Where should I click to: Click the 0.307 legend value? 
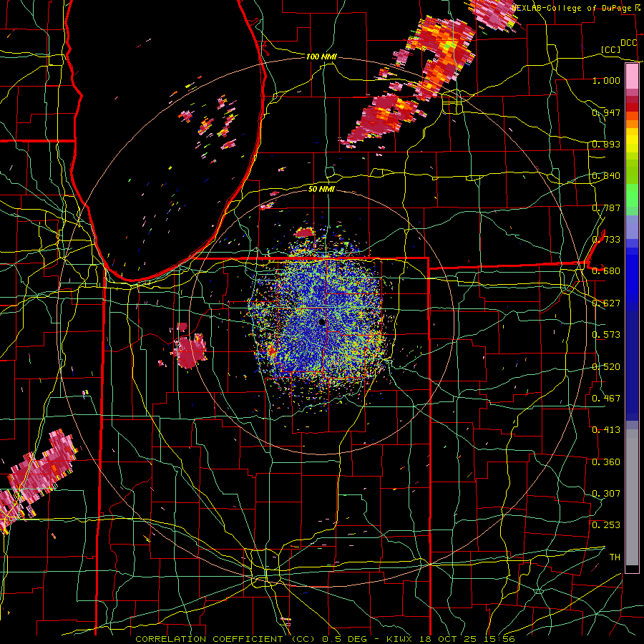[606, 494]
